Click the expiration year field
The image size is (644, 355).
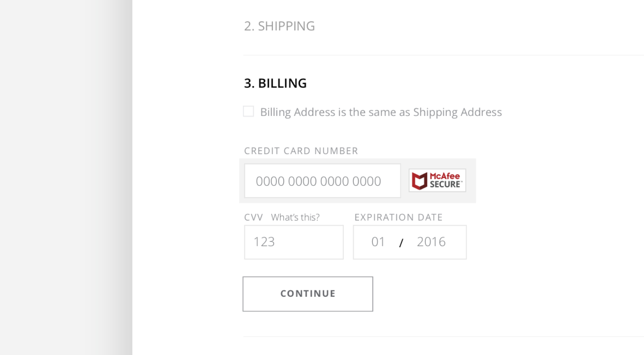[431, 241]
